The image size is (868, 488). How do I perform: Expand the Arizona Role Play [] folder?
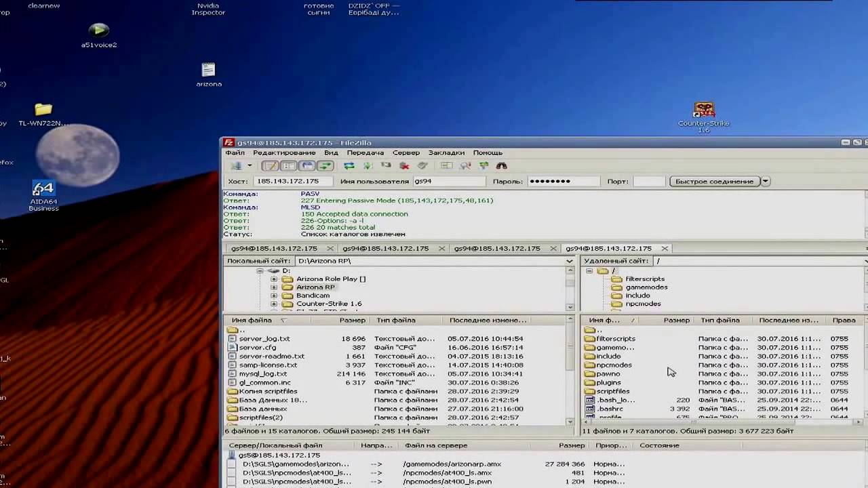(x=274, y=279)
